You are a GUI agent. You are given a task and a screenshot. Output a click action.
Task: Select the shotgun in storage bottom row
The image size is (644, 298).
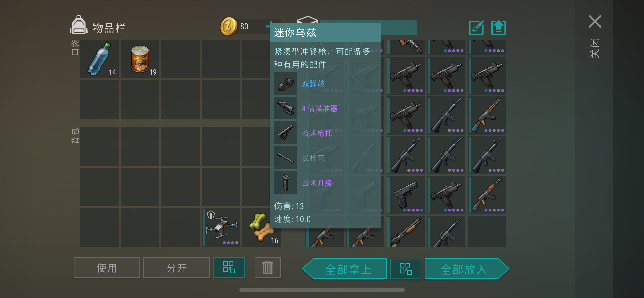click(x=406, y=231)
